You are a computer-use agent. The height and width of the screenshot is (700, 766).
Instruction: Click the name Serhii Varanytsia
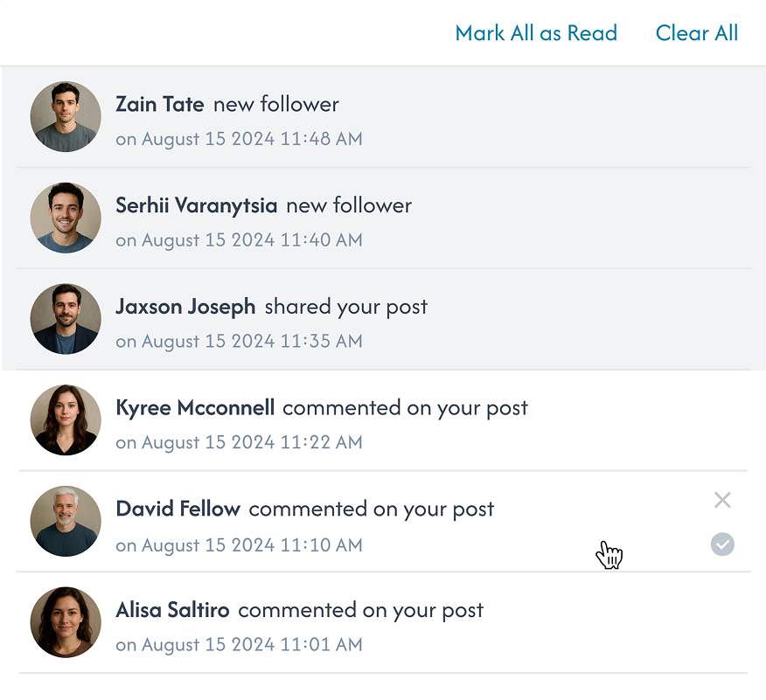[196, 205]
